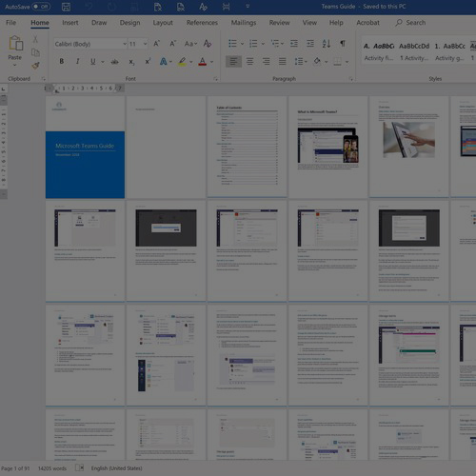
Task: Click the Align Right icon
Action: [266, 61]
